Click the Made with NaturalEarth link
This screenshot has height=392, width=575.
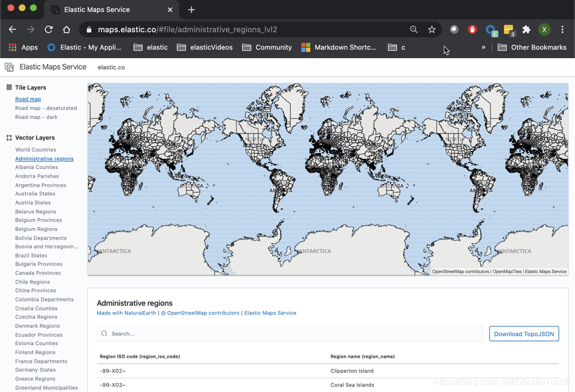tap(127, 313)
